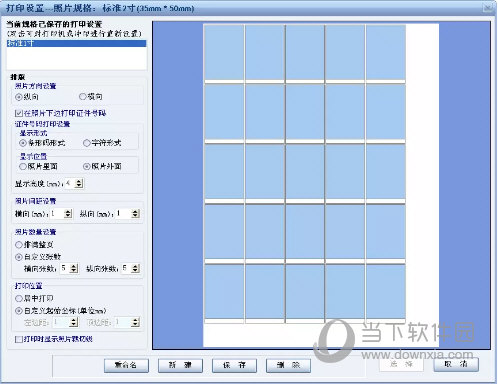Choose 自定义起始坐标 print position

19,311
